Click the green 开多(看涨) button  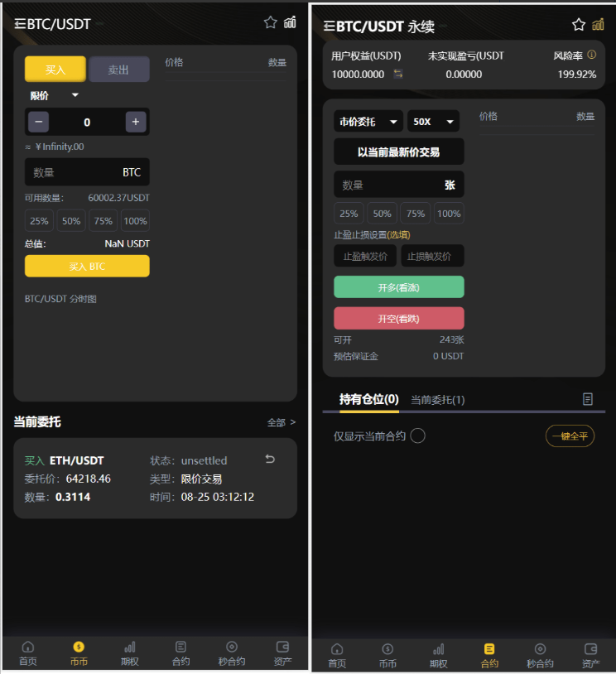[399, 287]
